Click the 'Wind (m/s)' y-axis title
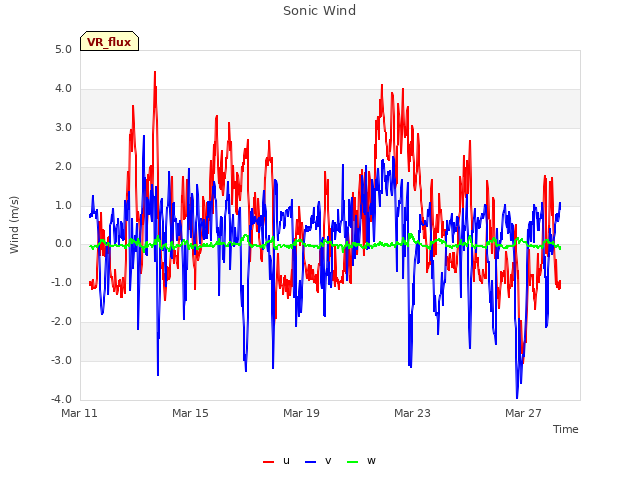The image size is (640, 480). coord(14,225)
